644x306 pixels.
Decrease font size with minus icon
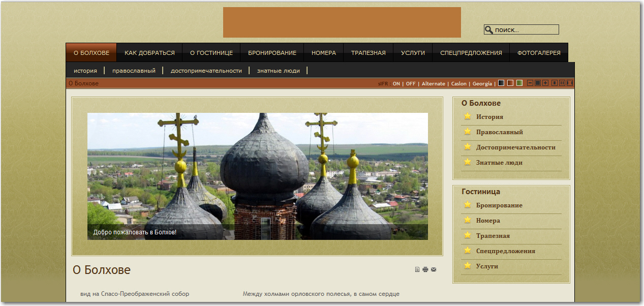[530, 83]
